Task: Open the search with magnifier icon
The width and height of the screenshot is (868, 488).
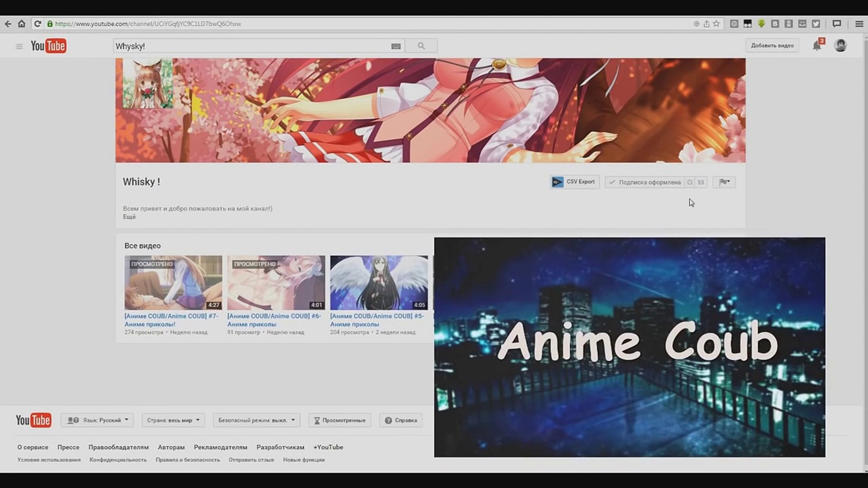Action: point(421,46)
